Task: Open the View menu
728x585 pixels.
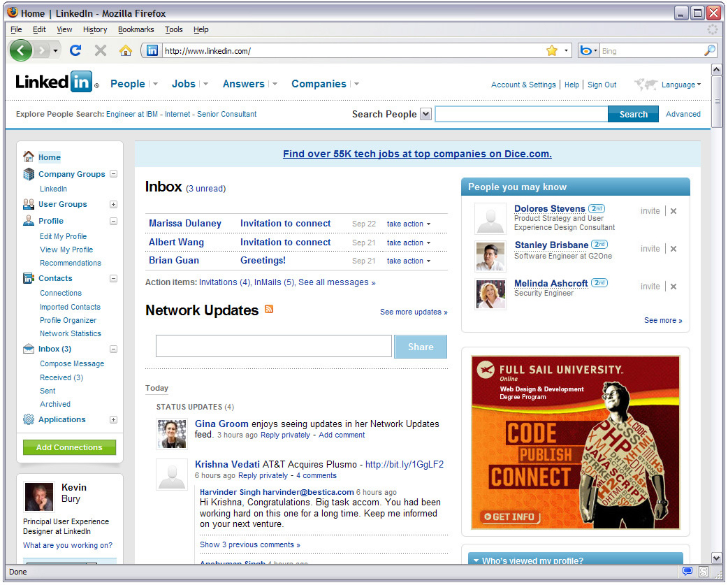Action: coord(64,29)
